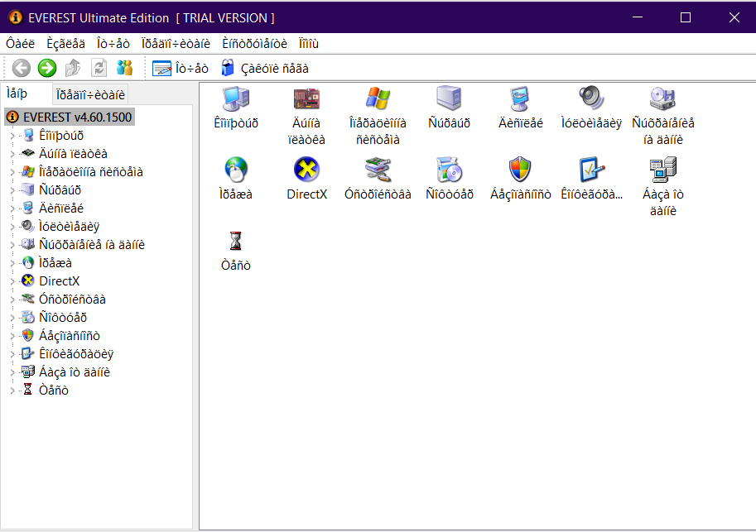Expand the Display node in the tree
The image size is (756, 532).
click(x=12, y=209)
